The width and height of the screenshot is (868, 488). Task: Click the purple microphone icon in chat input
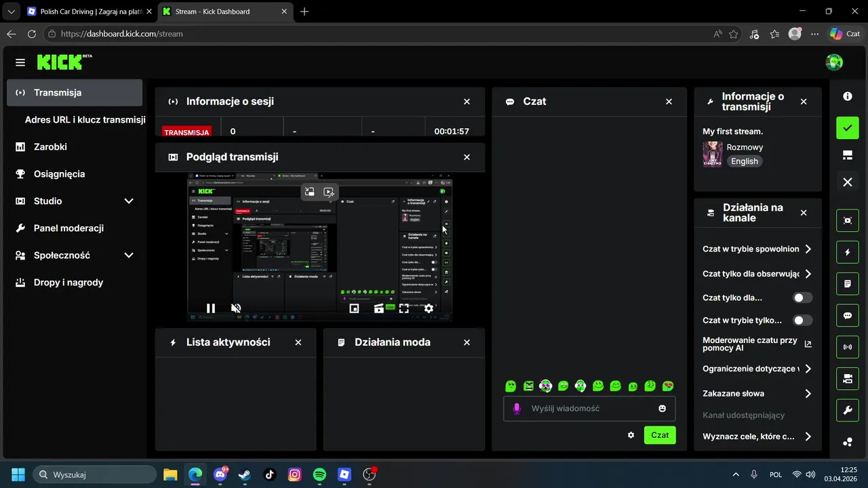click(517, 409)
